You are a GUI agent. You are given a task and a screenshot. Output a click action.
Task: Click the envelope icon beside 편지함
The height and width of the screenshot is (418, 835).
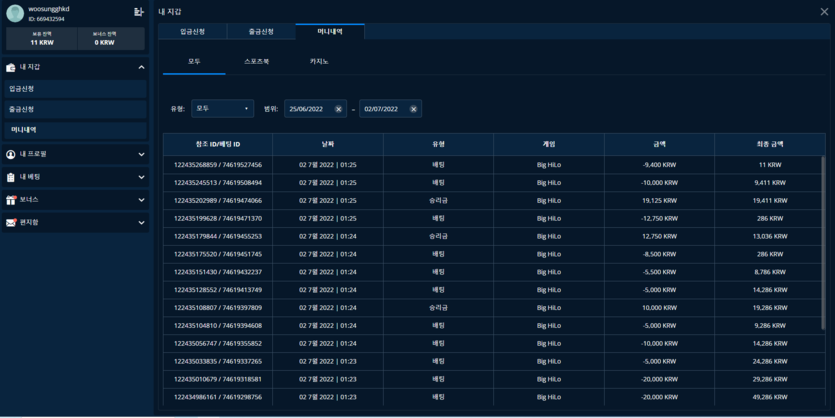11,223
